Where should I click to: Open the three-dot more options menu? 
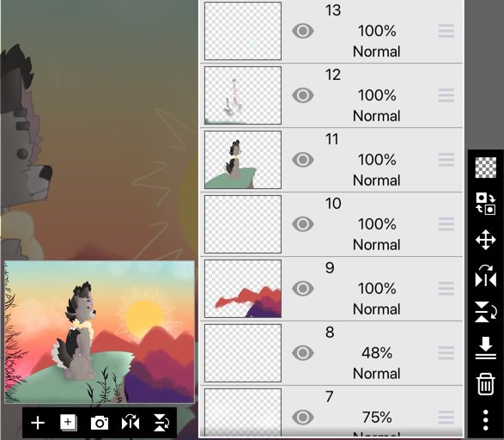click(x=486, y=420)
